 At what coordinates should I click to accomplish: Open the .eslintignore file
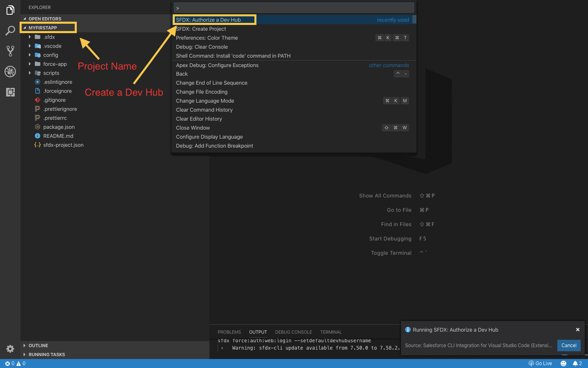click(x=58, y=82)
